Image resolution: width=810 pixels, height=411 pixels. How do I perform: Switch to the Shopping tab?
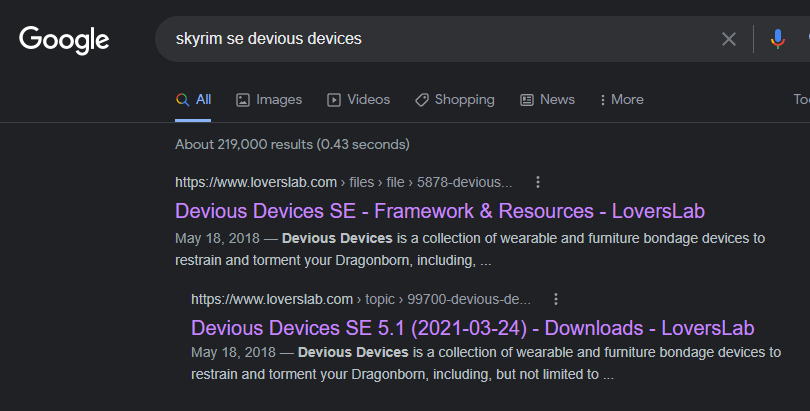tap(455, 100)
